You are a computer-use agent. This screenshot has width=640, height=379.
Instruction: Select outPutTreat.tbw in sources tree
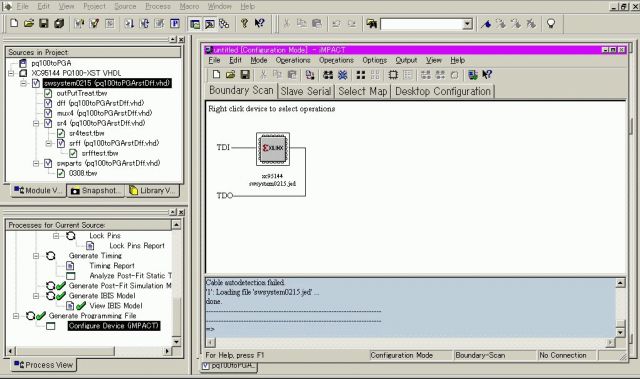click(82, 93)
